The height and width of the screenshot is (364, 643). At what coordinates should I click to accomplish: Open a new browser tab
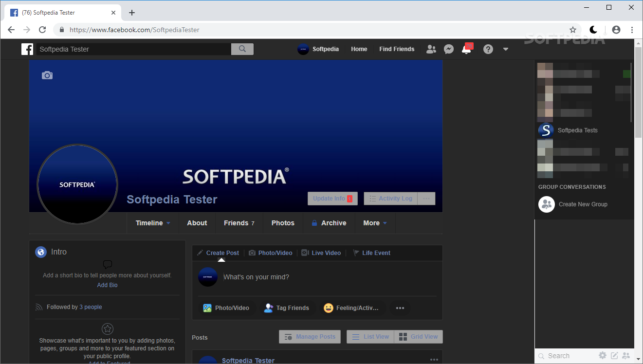132,13
